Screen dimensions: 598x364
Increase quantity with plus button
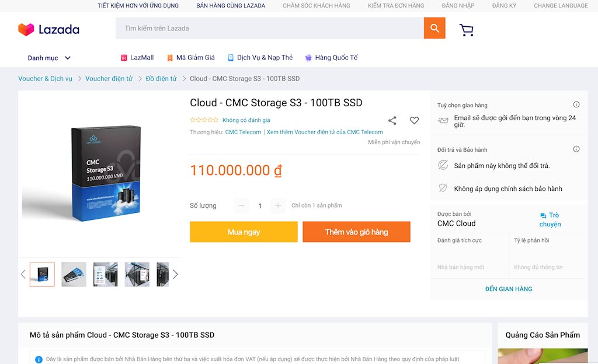click(x=278, y=205)
